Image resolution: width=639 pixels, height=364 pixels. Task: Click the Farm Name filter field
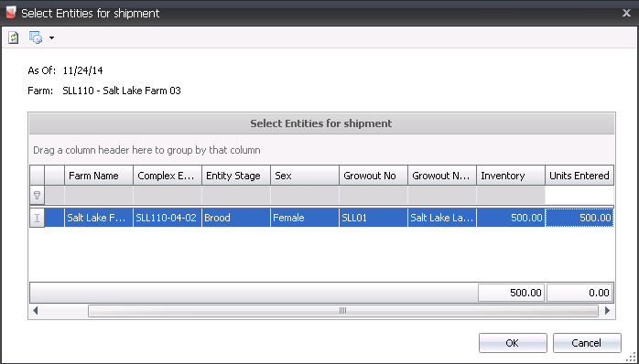coord(99,196)
